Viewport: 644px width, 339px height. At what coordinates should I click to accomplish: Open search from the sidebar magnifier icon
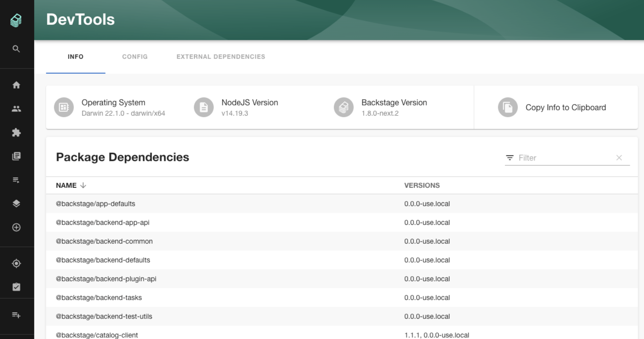16,49
